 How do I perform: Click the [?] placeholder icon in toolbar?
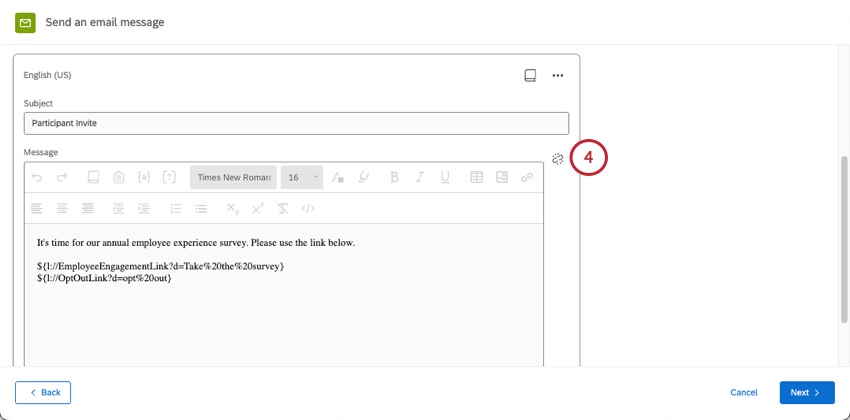click(170, 177)
